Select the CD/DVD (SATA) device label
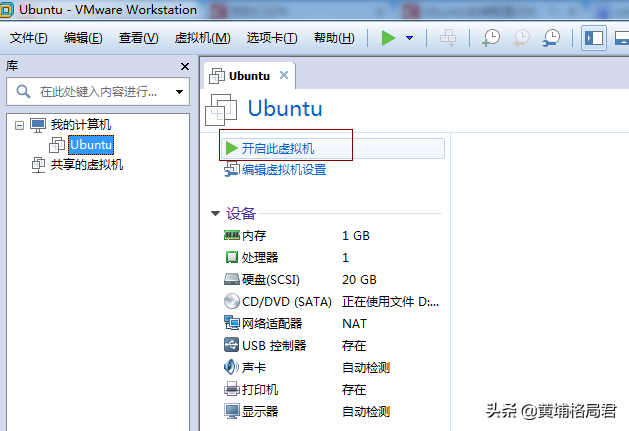The width and height of the screenshot is (629, 431). (x=287, y=302)
